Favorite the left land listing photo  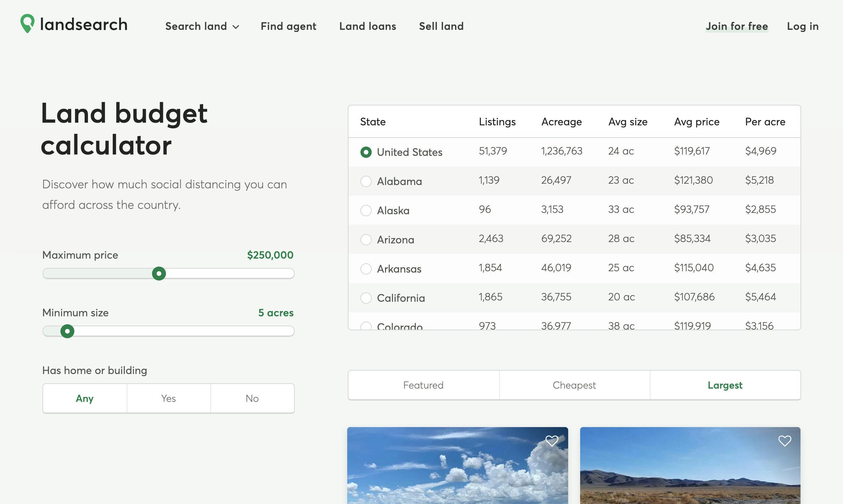[551, 440]
